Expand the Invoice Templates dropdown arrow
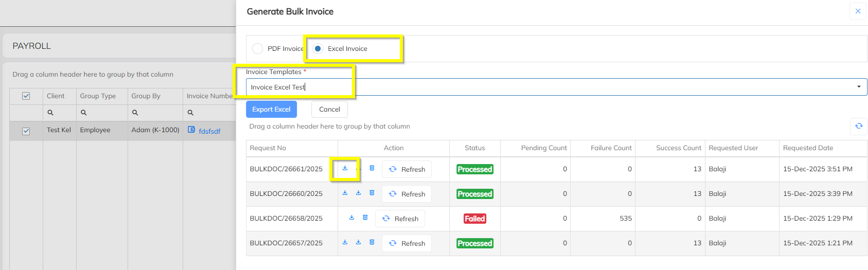868x270 pixels. pyautogui.click(x=858, y=87)
